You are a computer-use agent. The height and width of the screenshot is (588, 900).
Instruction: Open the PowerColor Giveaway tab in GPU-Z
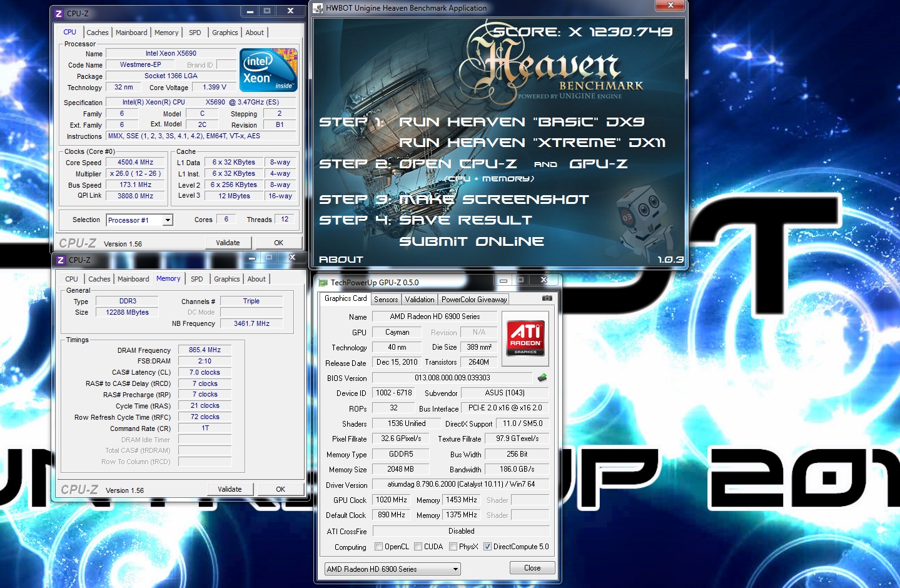tap(474, 300)
